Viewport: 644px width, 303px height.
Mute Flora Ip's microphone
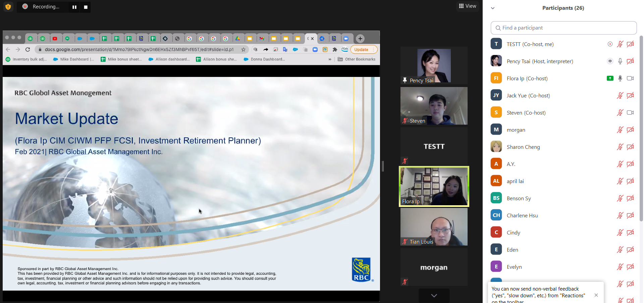point(620,78)
